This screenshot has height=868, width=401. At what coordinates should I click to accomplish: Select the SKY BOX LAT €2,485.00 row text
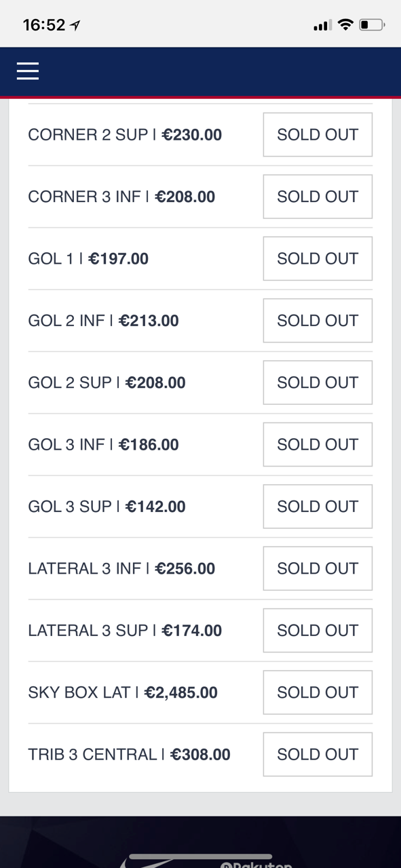[x=123, y=692]
